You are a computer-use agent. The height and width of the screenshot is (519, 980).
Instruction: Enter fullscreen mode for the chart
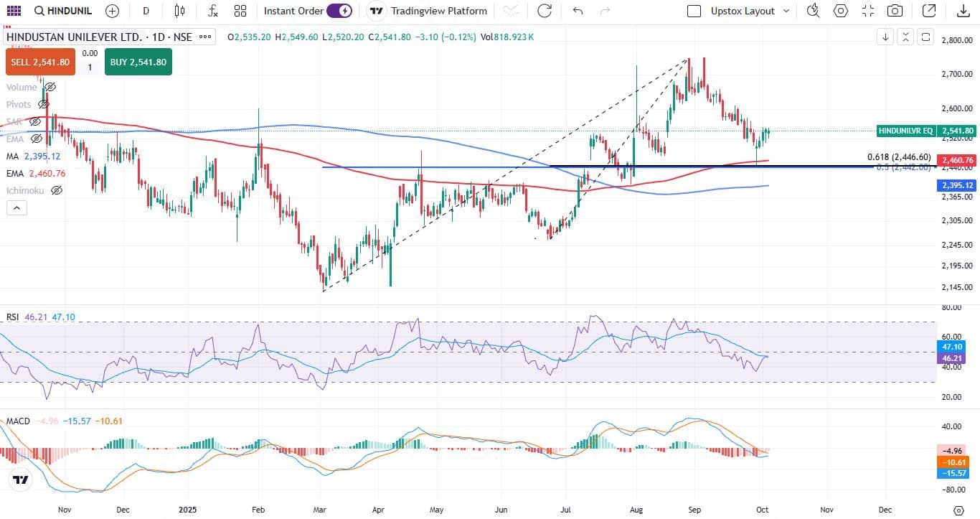pos(868,11)
